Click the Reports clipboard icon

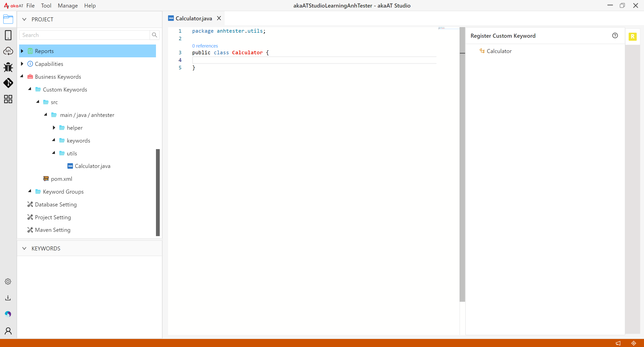pyautogui.click(x=30, y=51)
